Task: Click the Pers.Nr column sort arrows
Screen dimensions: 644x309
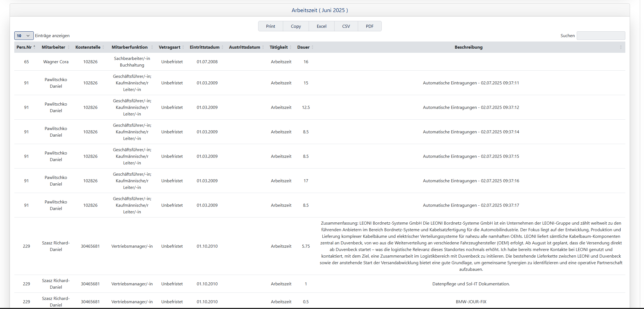Action: tap(34, 47)
